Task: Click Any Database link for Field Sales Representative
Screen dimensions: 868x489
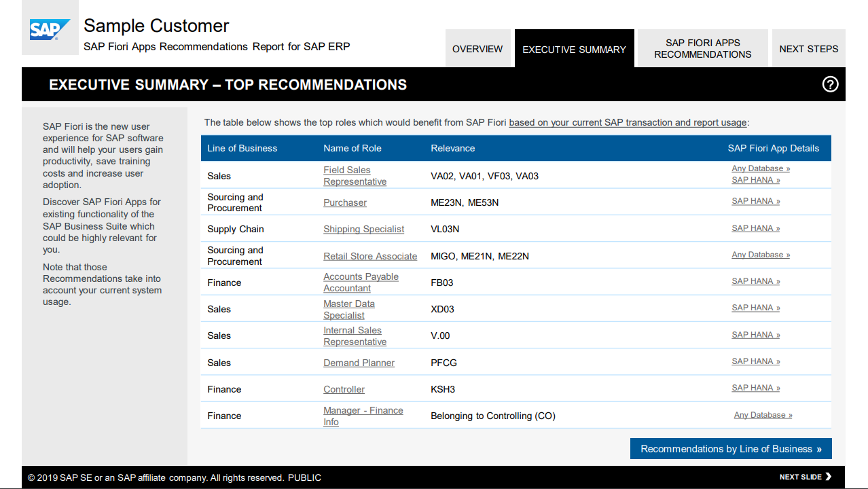Action: [x=761, y=168]
